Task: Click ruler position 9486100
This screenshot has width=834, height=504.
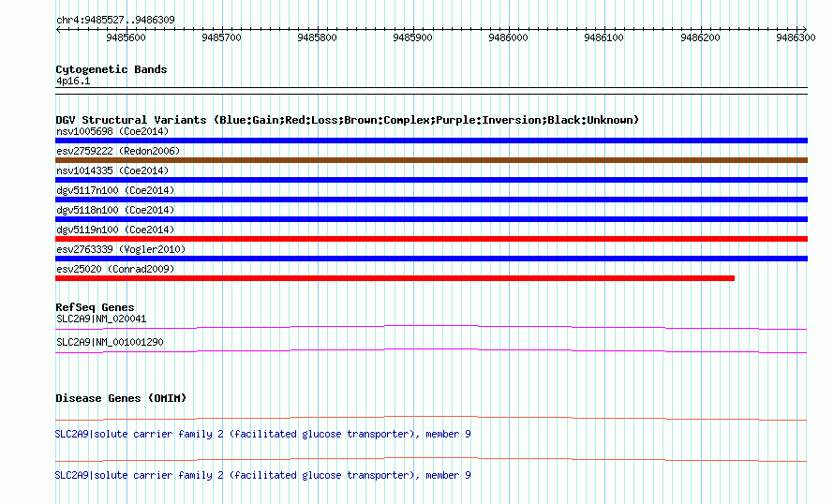Action: click(x=604, y=37)
